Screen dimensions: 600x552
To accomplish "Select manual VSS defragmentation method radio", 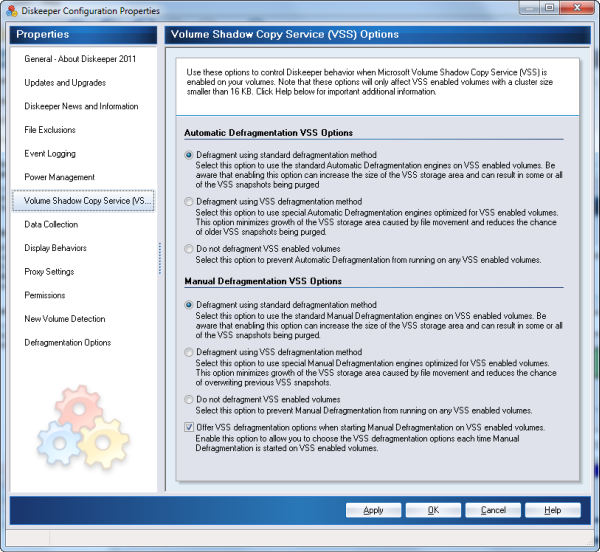I will [x=189, y=352].
